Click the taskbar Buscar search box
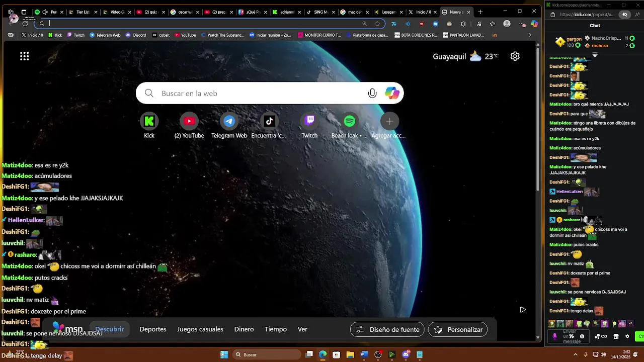Image resolution: width=644 pixels, height=362 pixels. 266,354
